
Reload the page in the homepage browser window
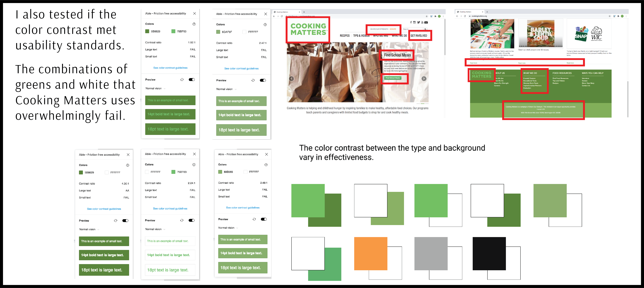coord(282,16)
